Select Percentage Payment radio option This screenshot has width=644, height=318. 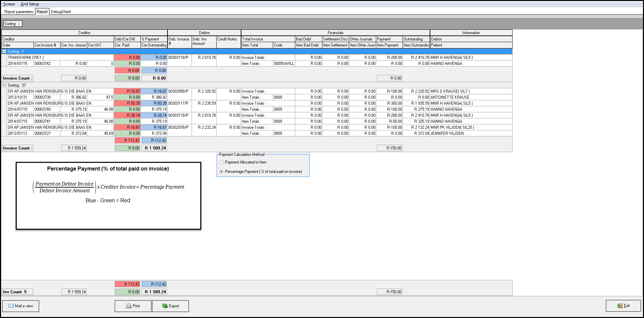tap(221, 172)
